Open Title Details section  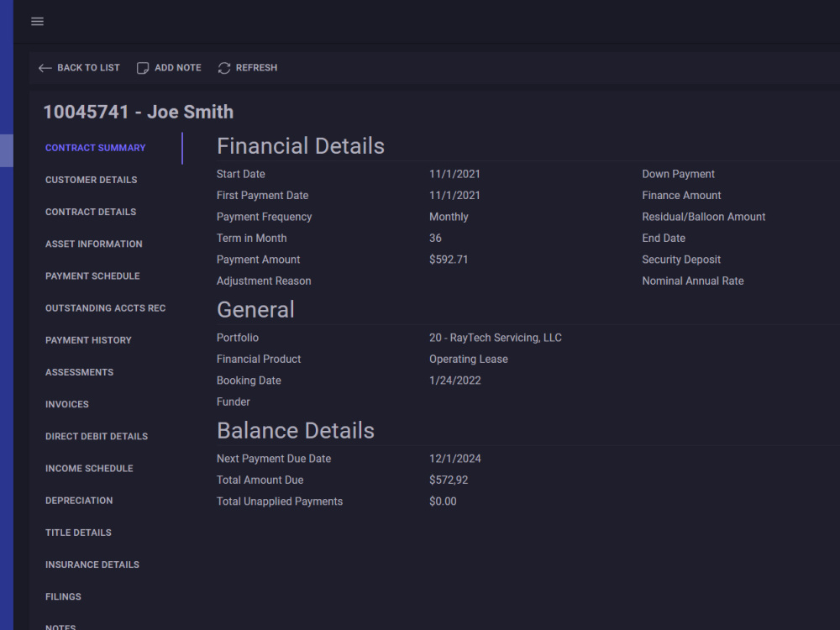(78, 533)
